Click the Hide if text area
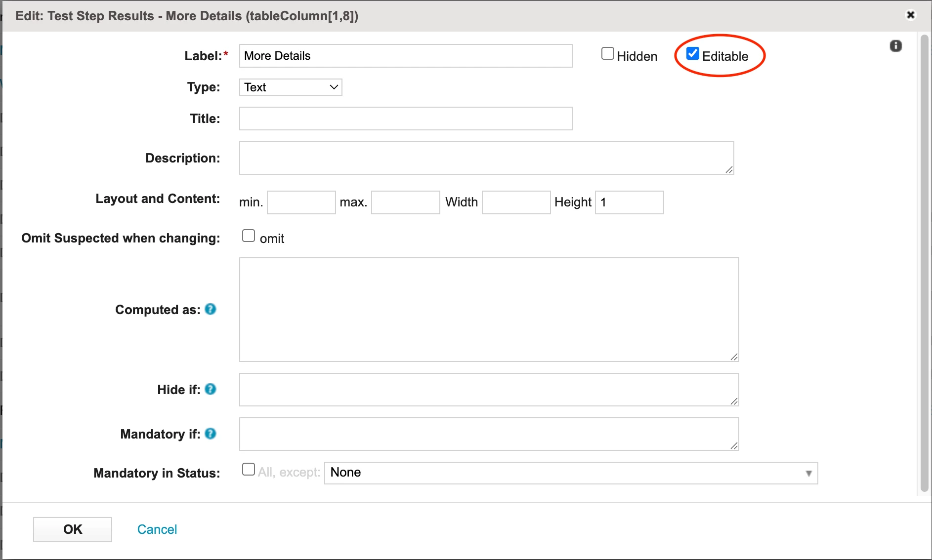Image resolution: width=932 pixels, height=560 pixels. pos(489,390)
